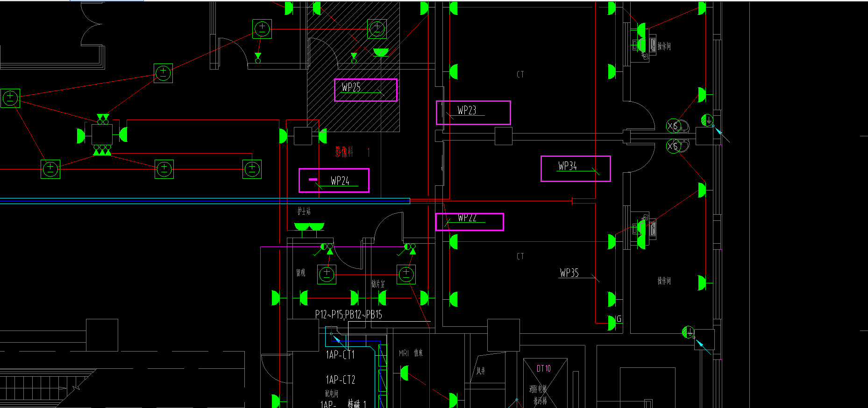Select the WP23 circuit label
The image size is (868, 408).
[x=467, y=110]
